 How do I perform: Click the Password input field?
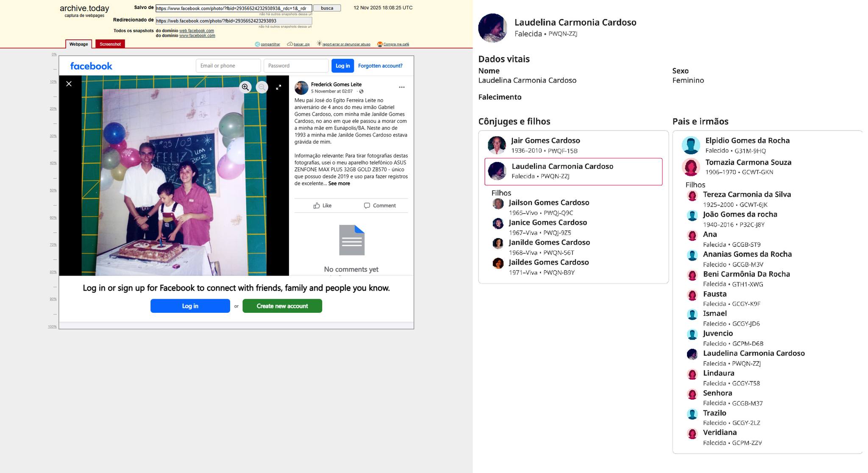tap(296, 66)
